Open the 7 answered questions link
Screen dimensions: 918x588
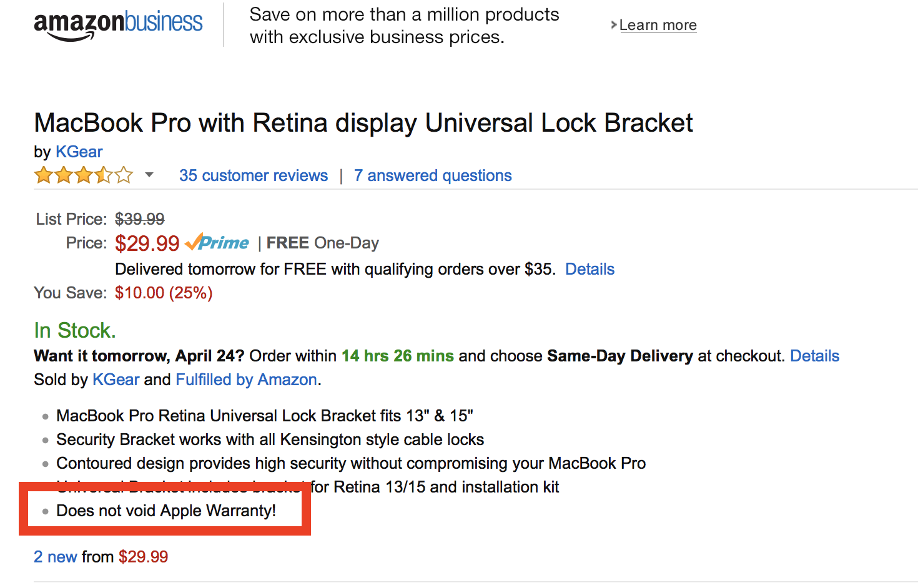coord(433,175)
